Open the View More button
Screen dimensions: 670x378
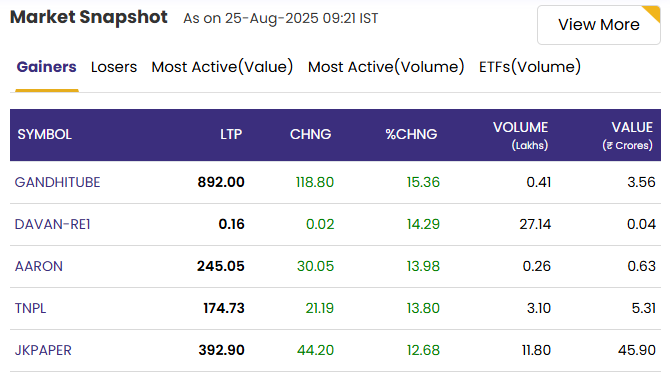click(x=599, y=25)
